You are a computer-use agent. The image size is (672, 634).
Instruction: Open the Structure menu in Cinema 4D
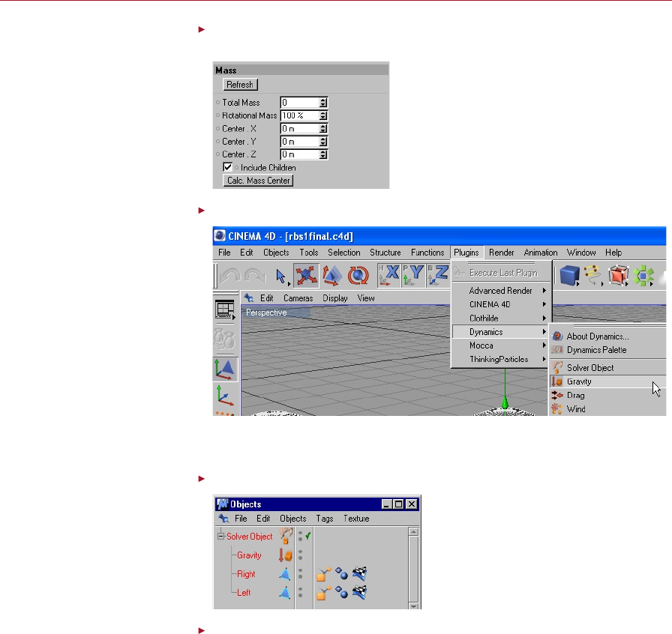click(385, 253)
